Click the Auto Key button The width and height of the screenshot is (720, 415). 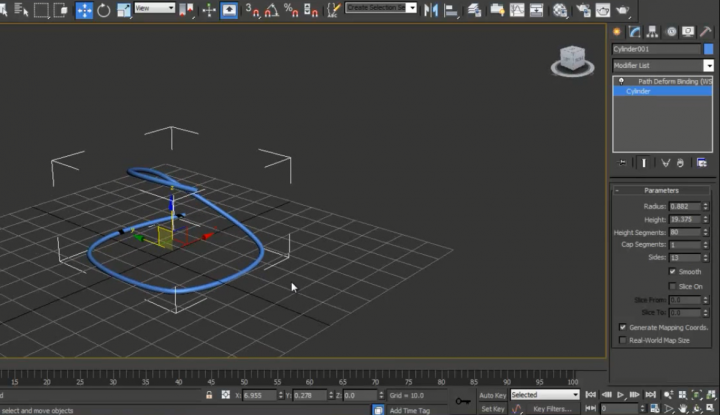tap(492, 395)
